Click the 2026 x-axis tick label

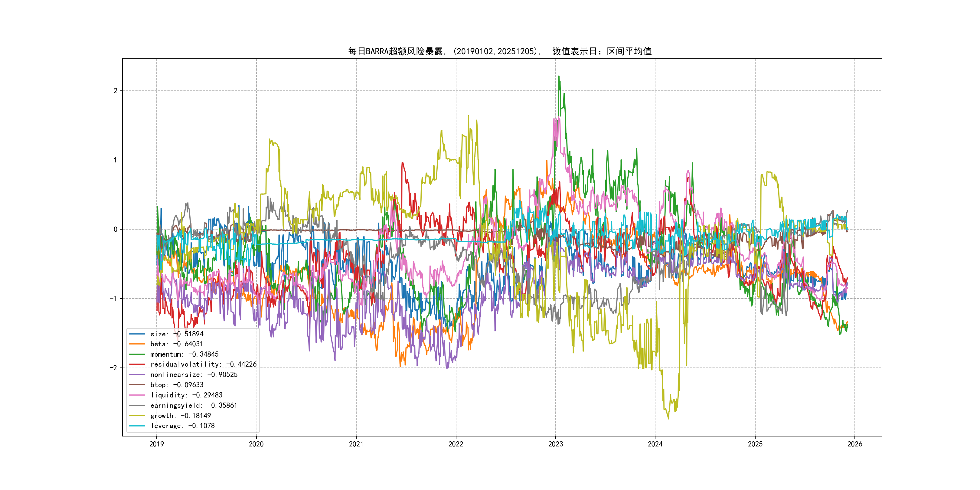[x=855, y=444]
